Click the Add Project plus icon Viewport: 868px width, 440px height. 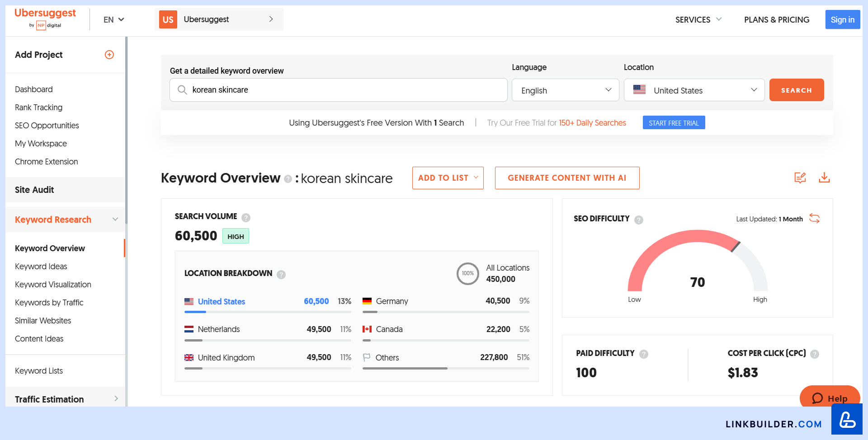[109, 55]
